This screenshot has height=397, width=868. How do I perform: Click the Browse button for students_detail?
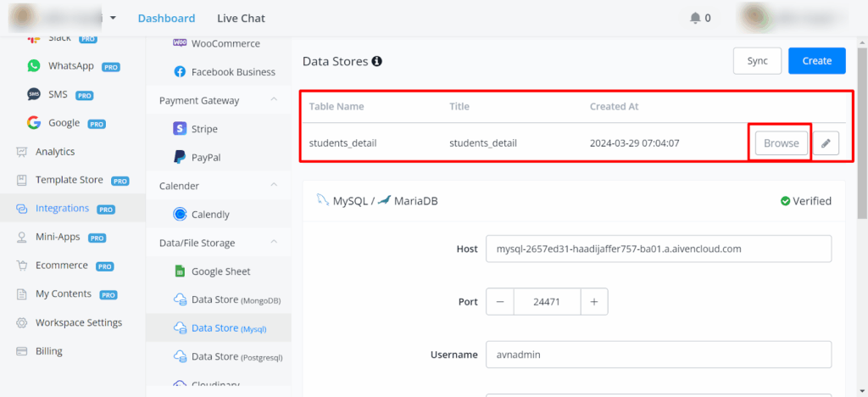781,143
